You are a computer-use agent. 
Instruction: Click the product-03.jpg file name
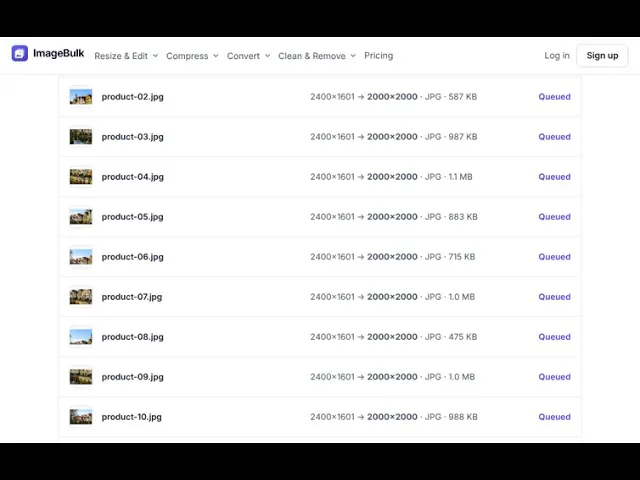[133, 137]
